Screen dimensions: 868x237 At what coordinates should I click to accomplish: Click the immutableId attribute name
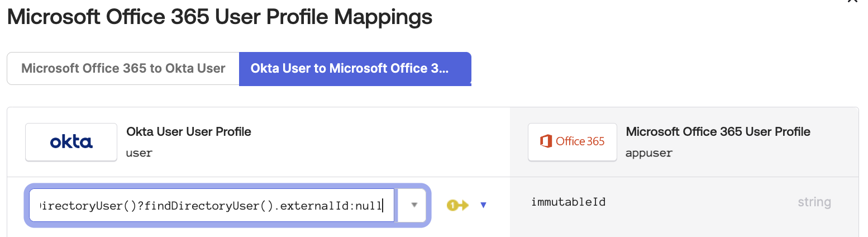pyautogui.click(x=568, y=202)
